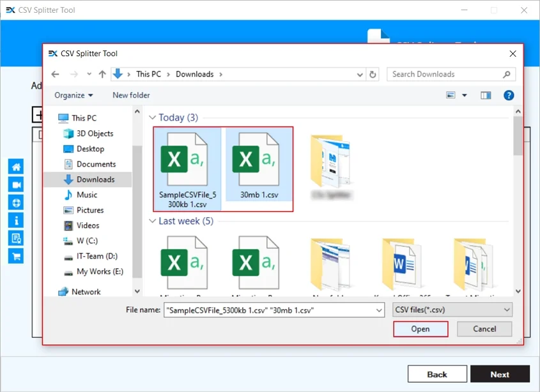Open the CSV files filter dropdown

pyautogui.click(x=452, y=309)
